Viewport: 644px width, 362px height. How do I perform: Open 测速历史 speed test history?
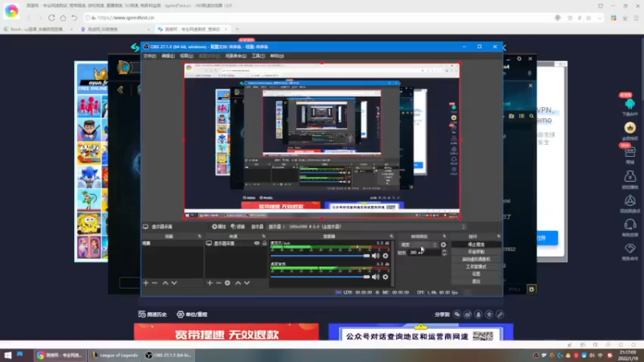pyautogui.click(x=152, y=315)
